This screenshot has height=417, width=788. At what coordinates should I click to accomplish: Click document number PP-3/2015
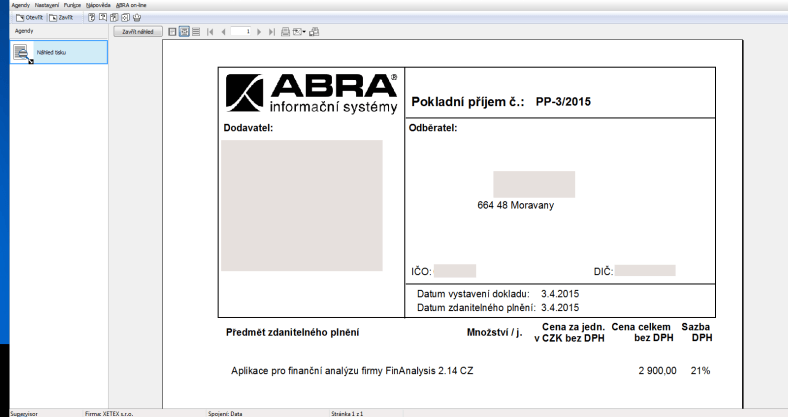(x=563, y=101)
